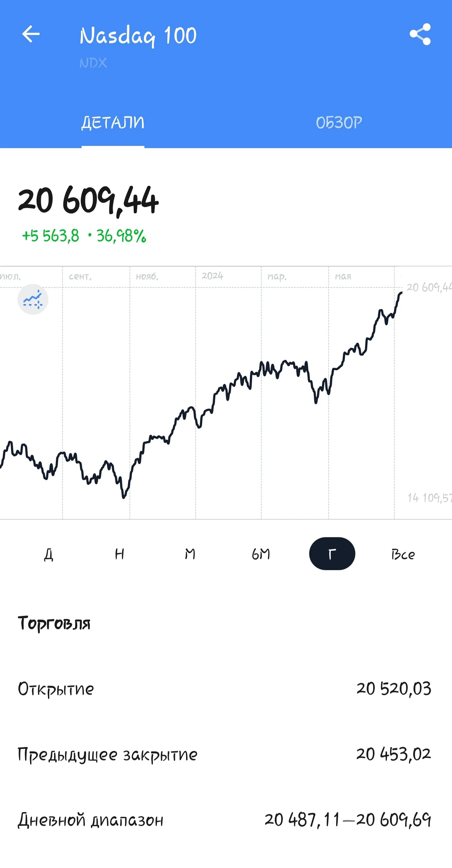Open the chart comparison icon
452x868 pixels.
pyautogui.click(x=33, y=299)
